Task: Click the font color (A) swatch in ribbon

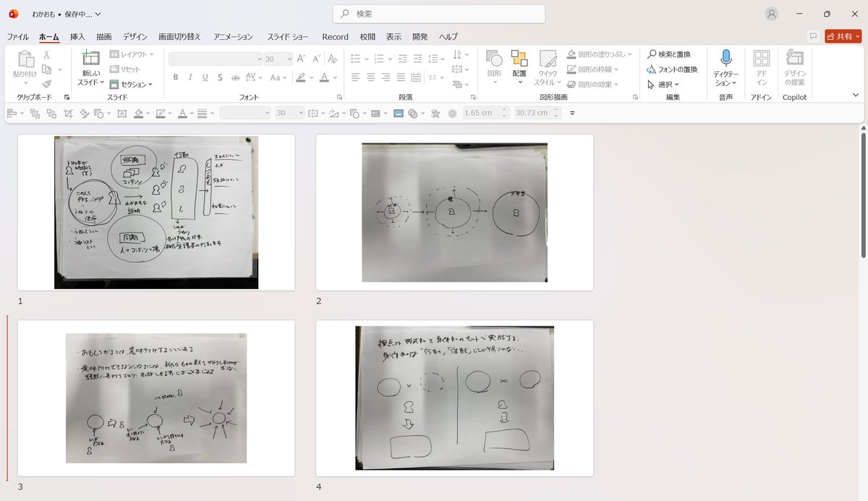Action: (325, 77)
